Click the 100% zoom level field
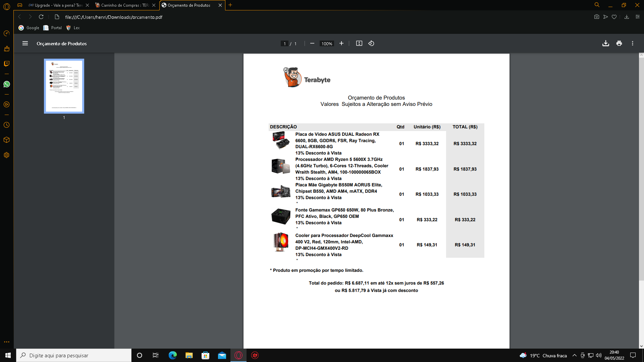Screen dimensions: 644x362 pyautogui.click(x=327, y=44)
